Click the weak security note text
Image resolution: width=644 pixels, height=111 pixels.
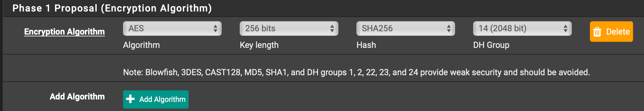(x=356, y=72)
